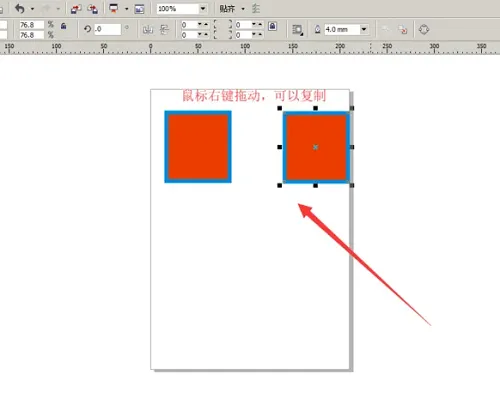Click the Import icon
Screen dimensions: 500x398
(76, 9)
